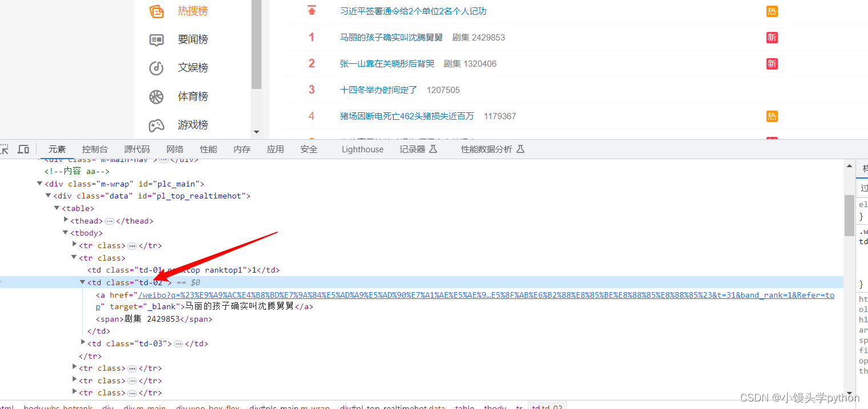Screen dimensions: 868x409
Task: Click the sidebar scrollbar thumb
Action: tap(256, 44)
